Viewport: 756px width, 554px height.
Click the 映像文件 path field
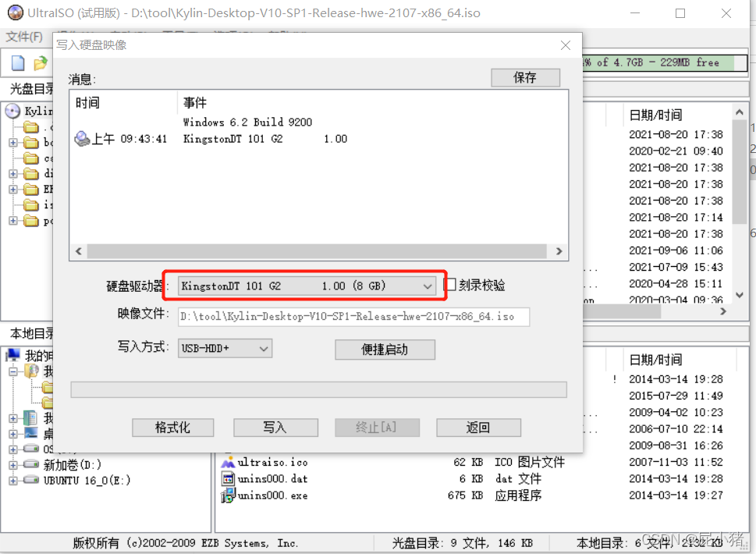[353, 317]
